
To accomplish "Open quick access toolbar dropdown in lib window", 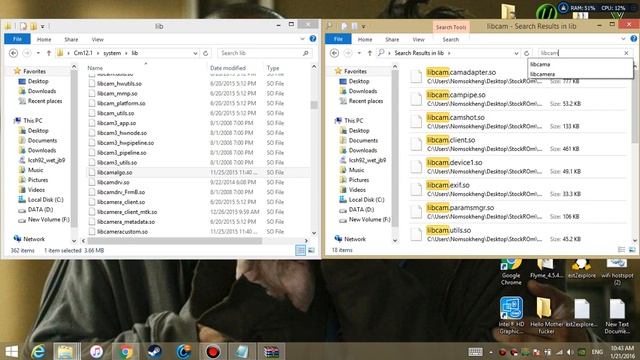I will click(42, 27).
